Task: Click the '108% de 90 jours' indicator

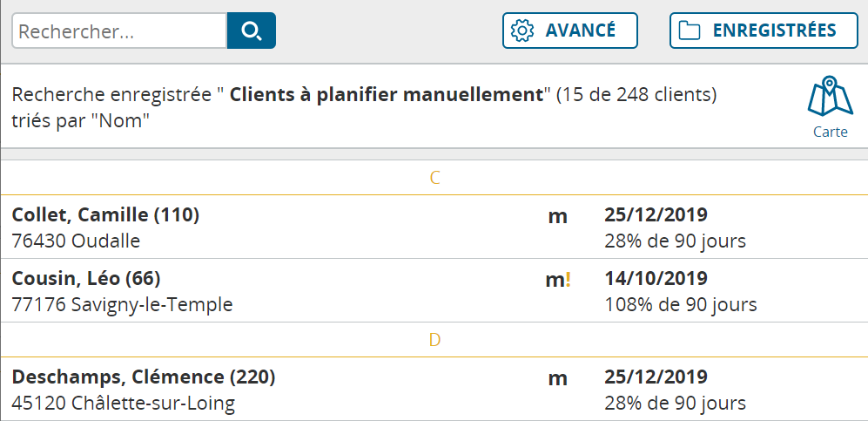Action: 680,305
